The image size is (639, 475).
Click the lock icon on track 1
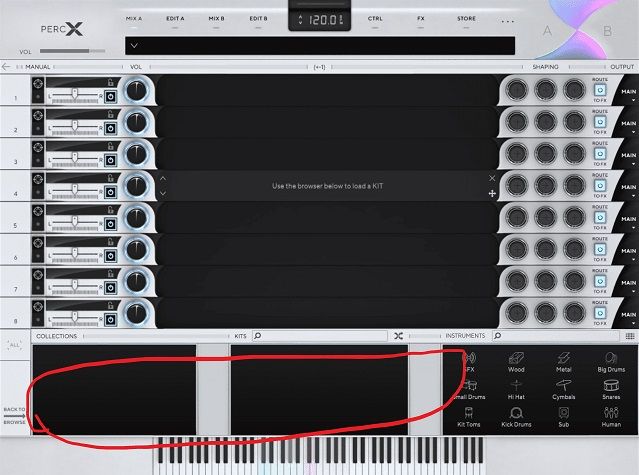point(110,82)
